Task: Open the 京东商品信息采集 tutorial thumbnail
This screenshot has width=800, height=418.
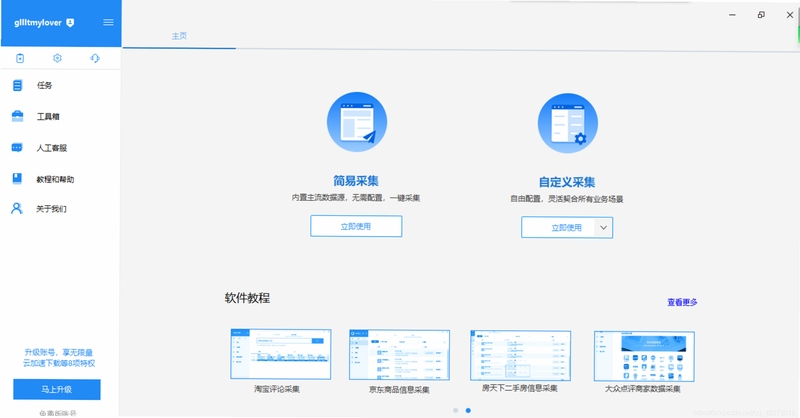Action: [399, 355]
